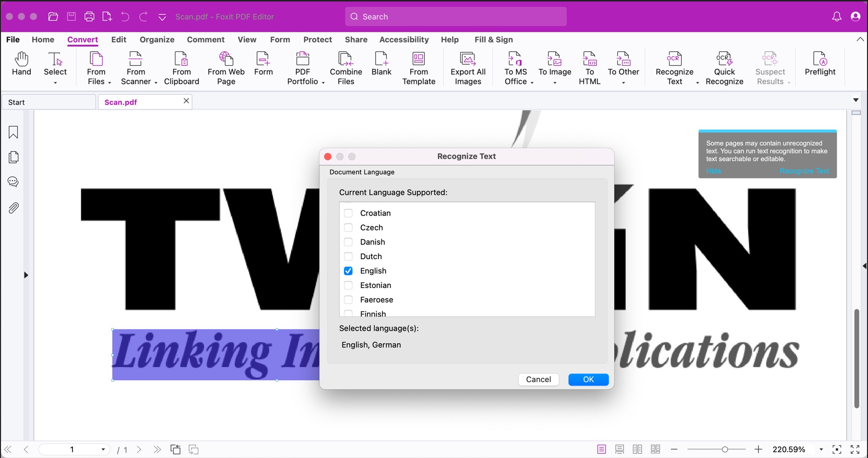The width and height of the screenshot is (868, 458).
Task: Confirm the dialog with OK
Action: (x=588, y=379)
